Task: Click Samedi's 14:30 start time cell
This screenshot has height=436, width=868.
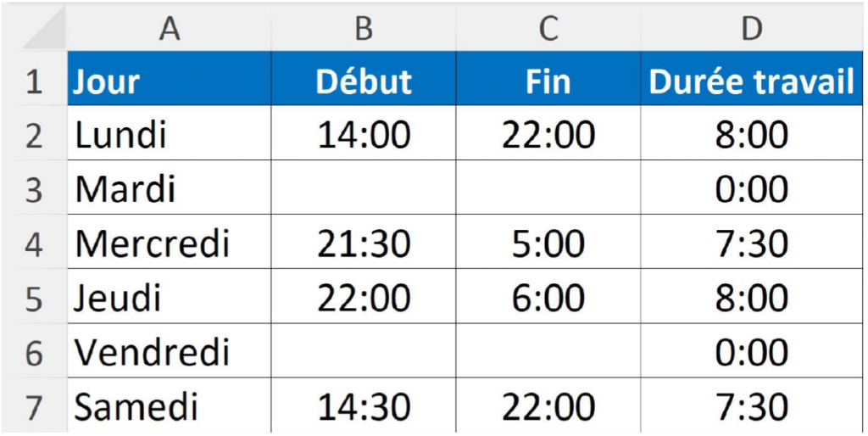Action: (364, 407)
